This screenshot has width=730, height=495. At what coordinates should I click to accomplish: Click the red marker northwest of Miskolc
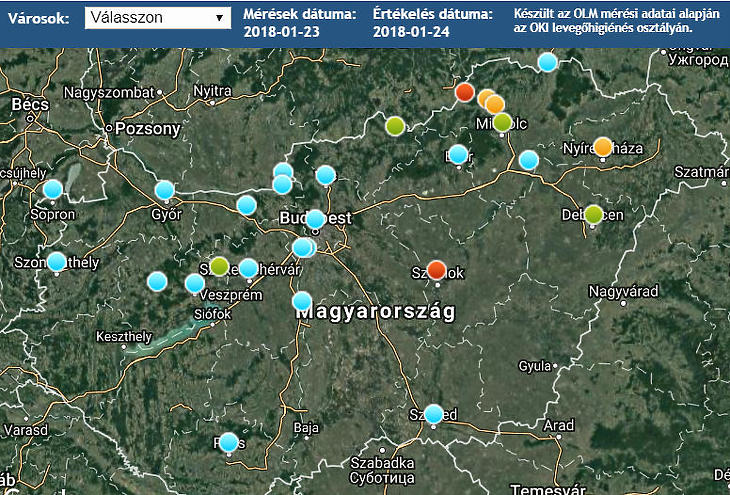coord(465,92)
